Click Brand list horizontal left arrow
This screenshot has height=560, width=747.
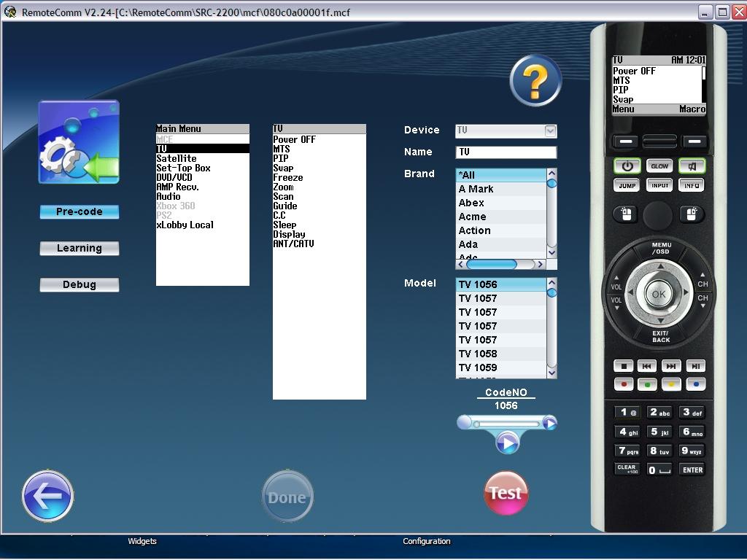click(460, 264)
